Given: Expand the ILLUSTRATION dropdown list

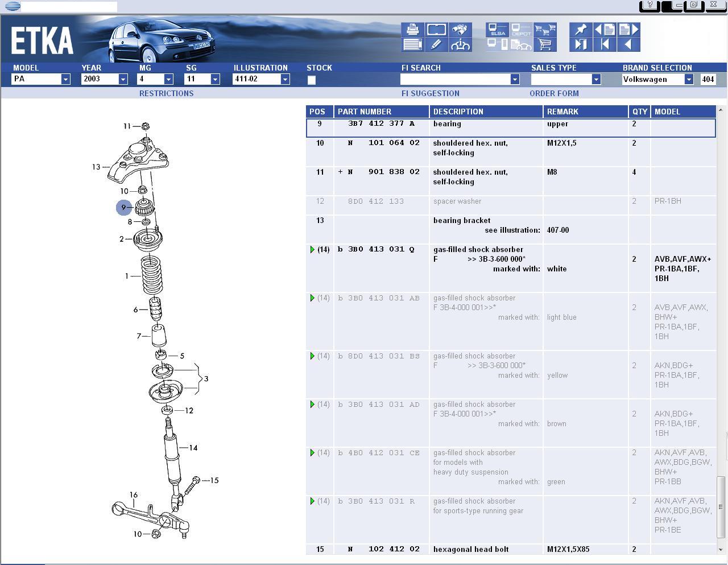Looking at the screenshot, I should pyautogui.click(x=285, y=80).
